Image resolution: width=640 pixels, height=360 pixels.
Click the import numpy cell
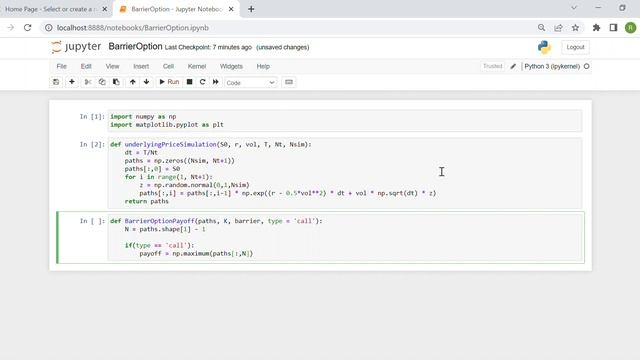pyautogui.click(x=345, y=121)
